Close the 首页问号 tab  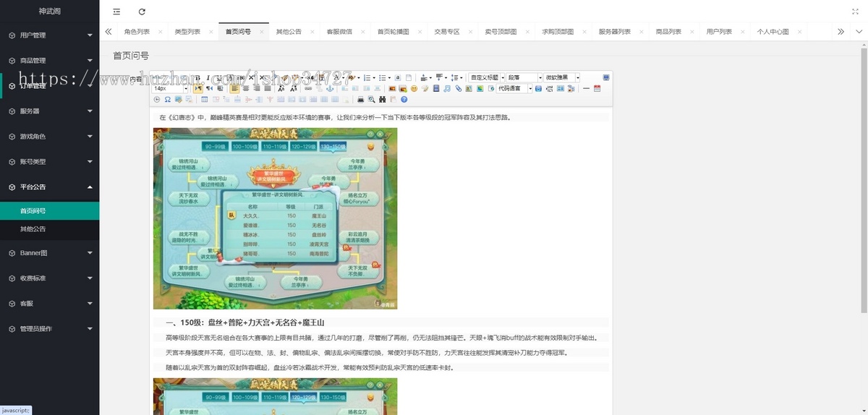pyautogui.click(x=262, y=32)
